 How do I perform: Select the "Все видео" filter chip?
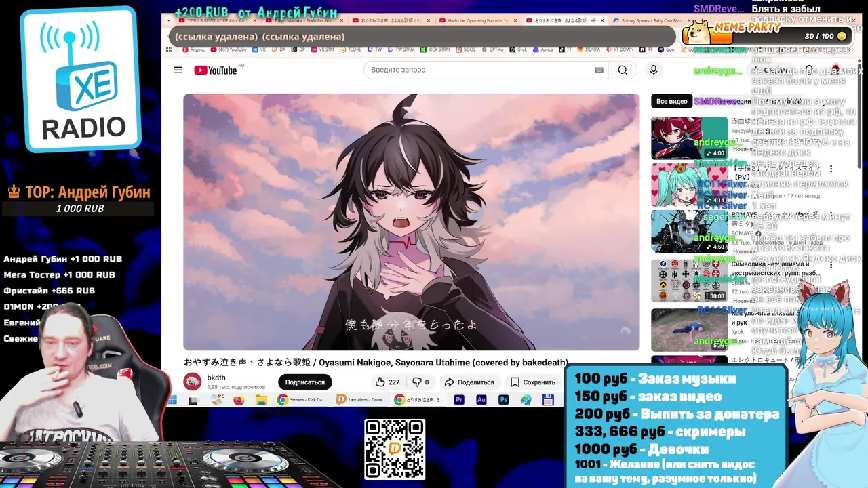(671, 101)
